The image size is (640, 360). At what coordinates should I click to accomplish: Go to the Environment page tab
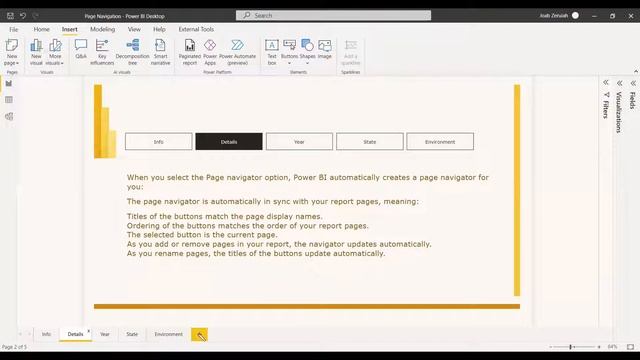click(x=169, y=334)
